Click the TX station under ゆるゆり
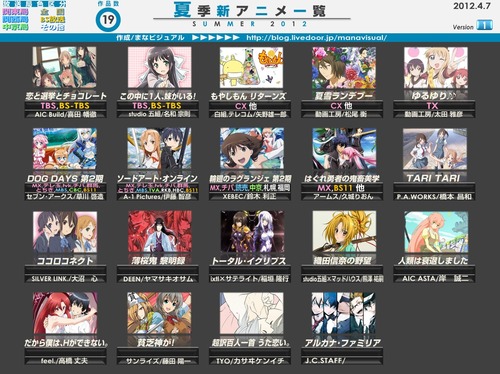Screen dimensions: 500x374 (x=432, y=106)
